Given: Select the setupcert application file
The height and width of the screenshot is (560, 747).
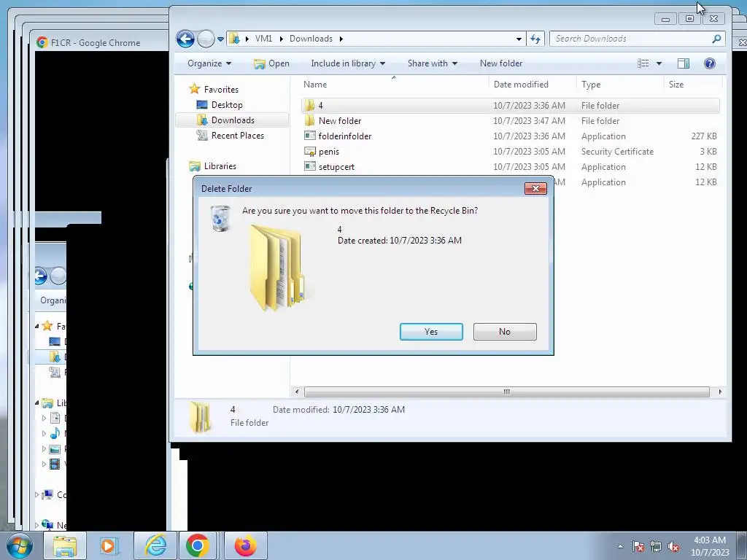Looking at the screenshot, I should click(510, 167).
